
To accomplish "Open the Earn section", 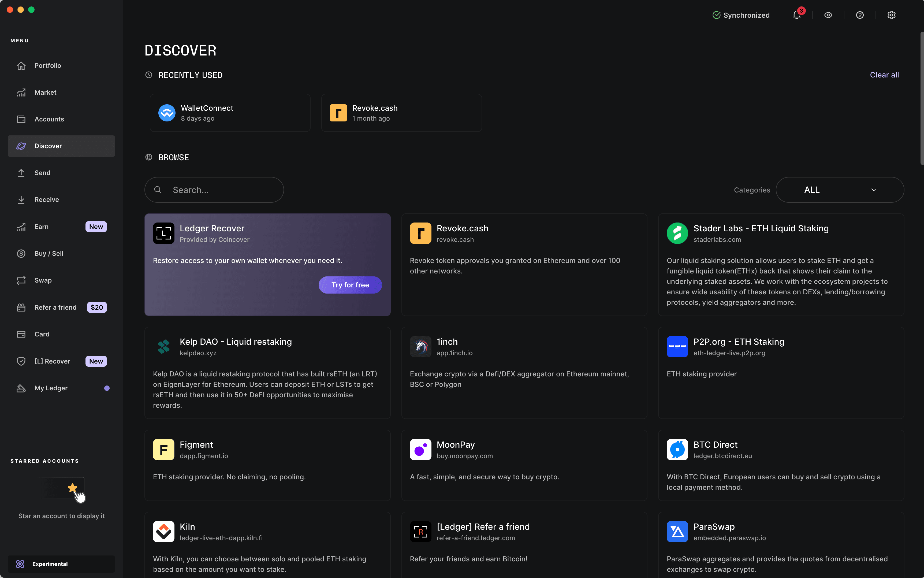I will [61, 227].
